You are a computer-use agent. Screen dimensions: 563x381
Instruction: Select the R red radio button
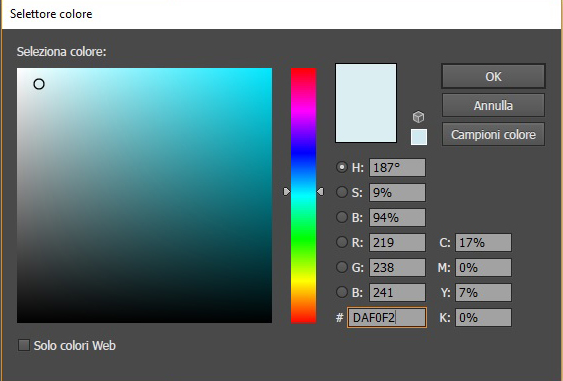[342, 242]
